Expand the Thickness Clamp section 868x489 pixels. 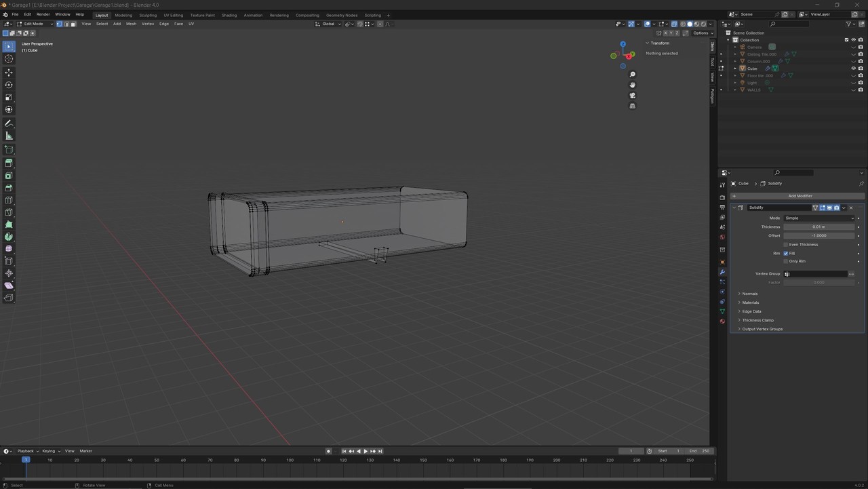coord(757,320)
